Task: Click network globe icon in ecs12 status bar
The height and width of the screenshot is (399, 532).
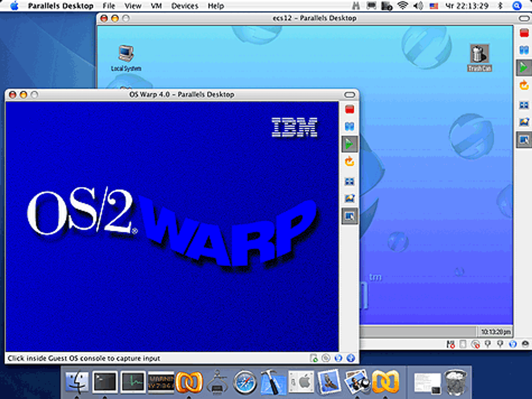Action: (x=513, y=344)
